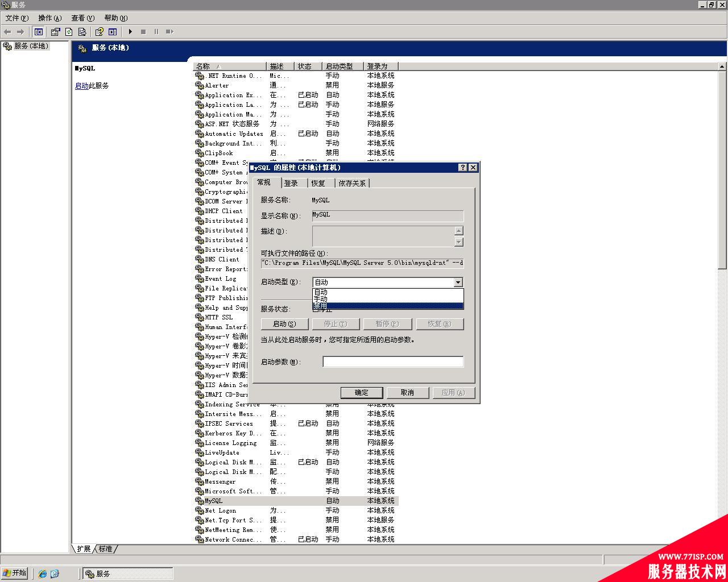Sort by the 名称 column header

pyautogui.click(x=230, y=66)
